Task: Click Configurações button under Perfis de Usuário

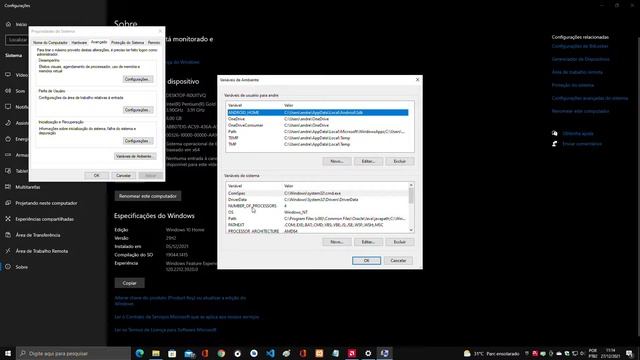Action: [138, 110]
